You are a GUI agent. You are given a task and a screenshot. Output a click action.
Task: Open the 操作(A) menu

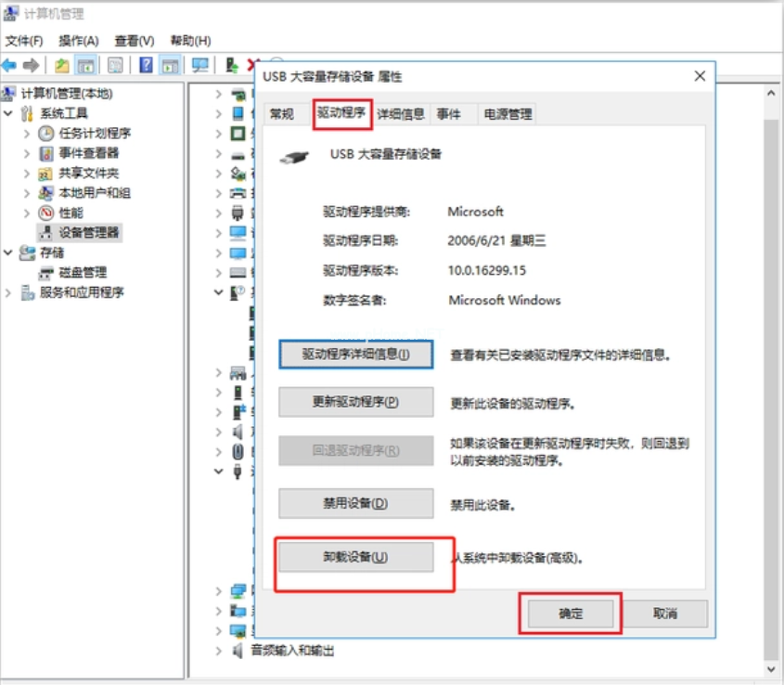point(78,41)
